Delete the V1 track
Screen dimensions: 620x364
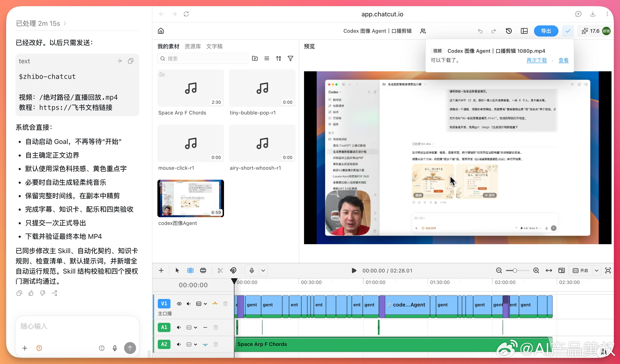[225, 304]
